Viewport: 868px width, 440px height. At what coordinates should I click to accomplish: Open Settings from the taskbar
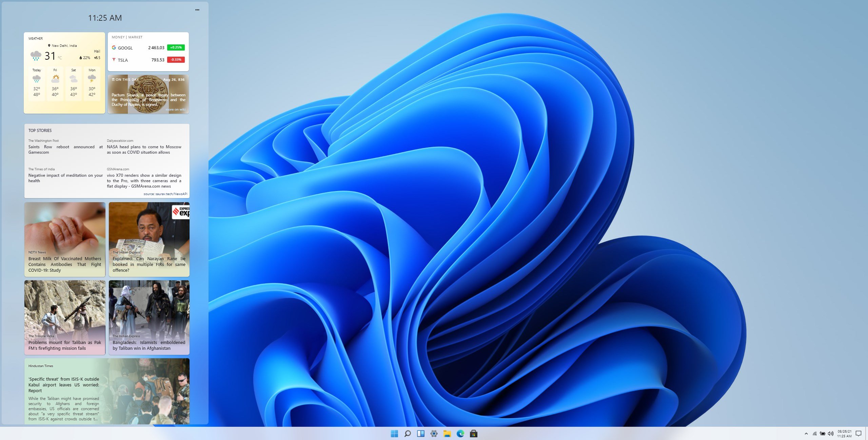433,433
